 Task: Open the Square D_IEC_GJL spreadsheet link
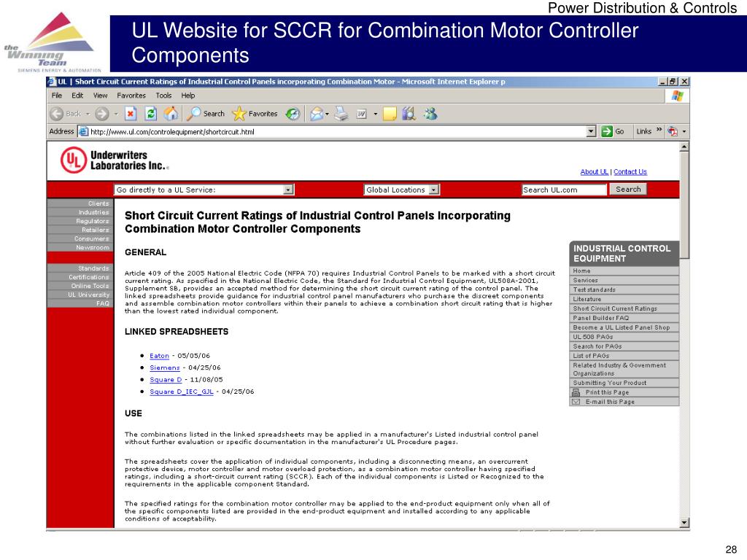tap(182, 392)
